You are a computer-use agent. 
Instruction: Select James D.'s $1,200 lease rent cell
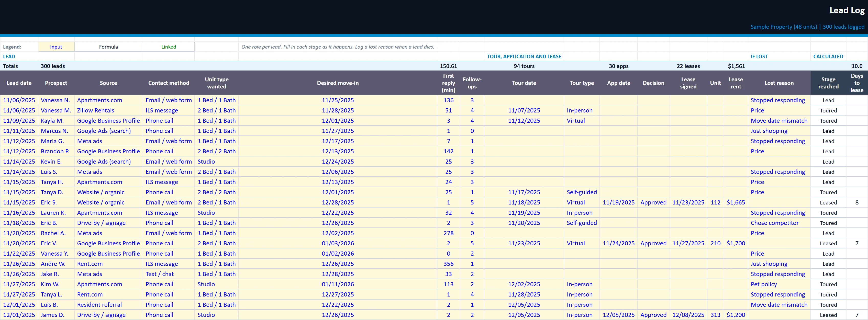(x=736, y=315)
